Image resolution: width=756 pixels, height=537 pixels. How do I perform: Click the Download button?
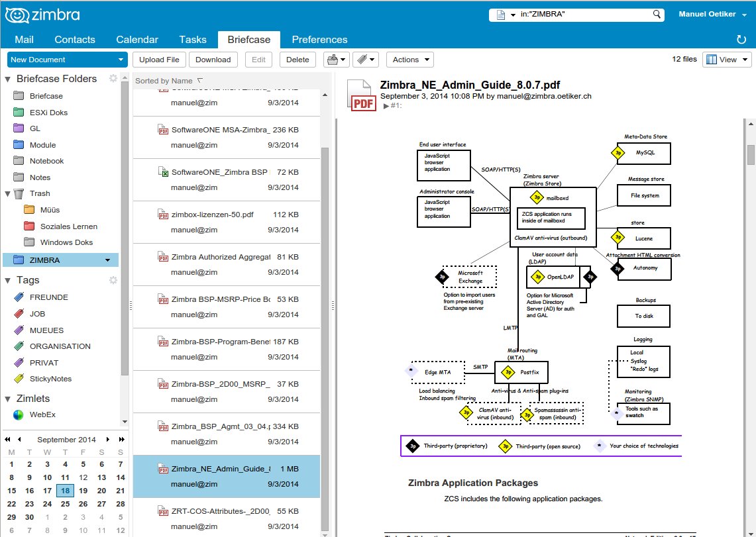pos(213,60)
